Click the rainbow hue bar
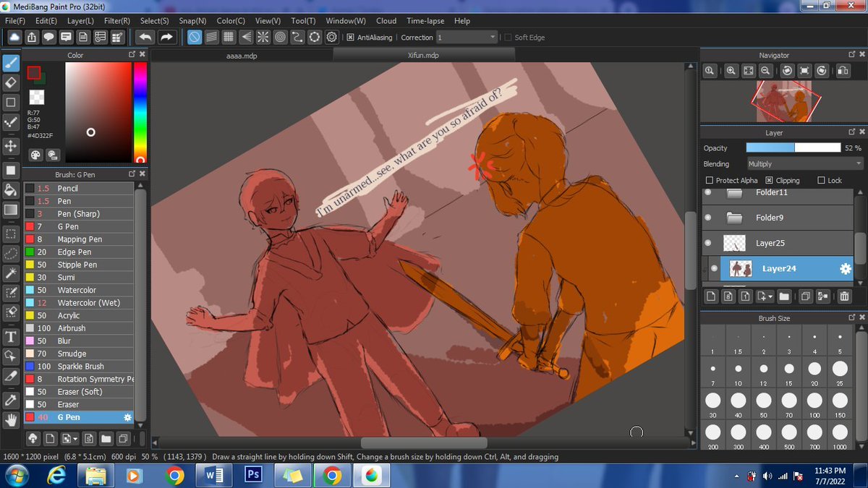 (x=140, y=112)
